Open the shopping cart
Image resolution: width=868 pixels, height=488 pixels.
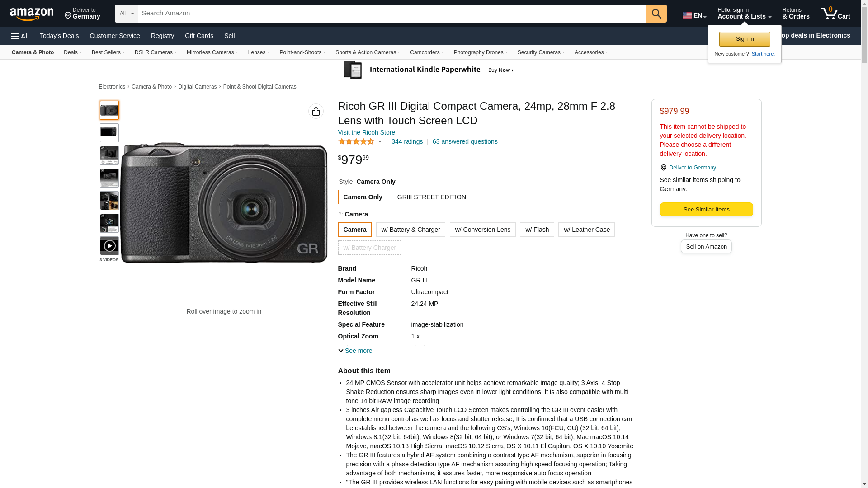[835, 14]
